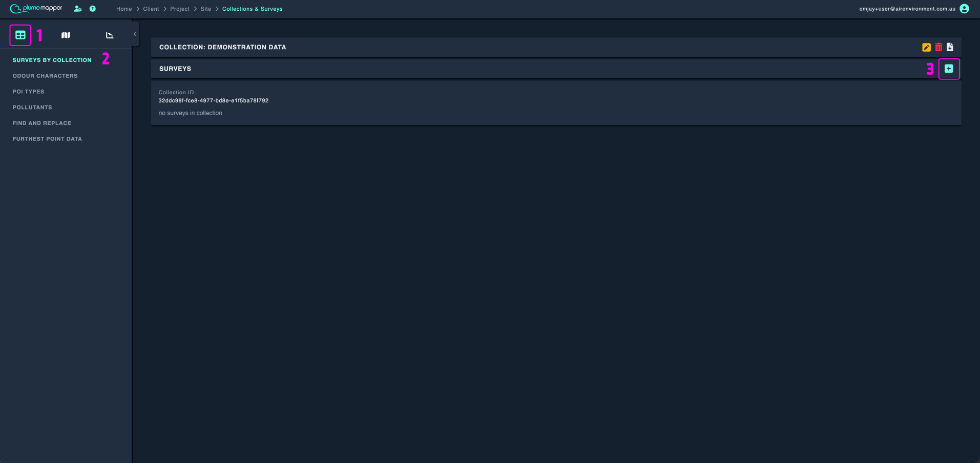Open Pollutants menu item
This screenshot has width=980, height=463.
tap(32, 108)
